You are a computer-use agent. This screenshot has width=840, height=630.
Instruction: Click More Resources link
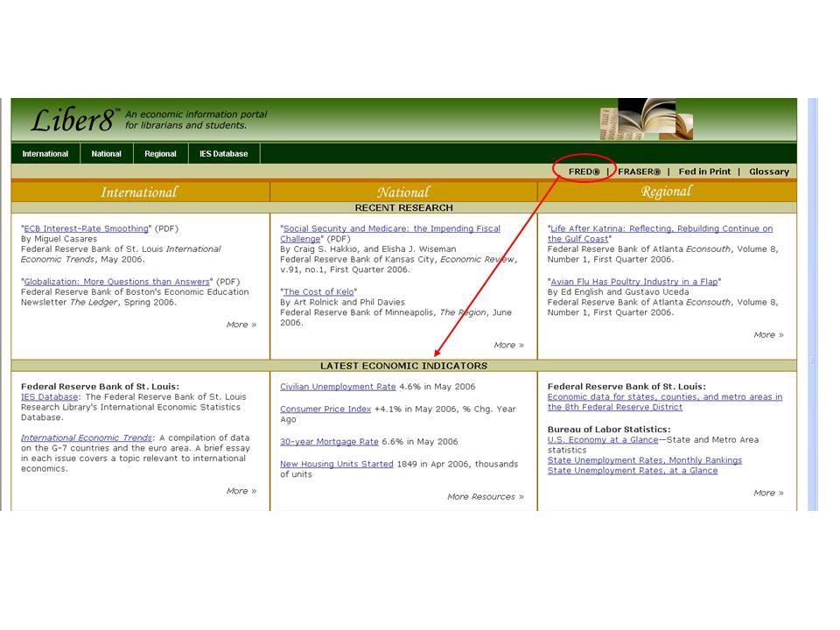point(486,497)
